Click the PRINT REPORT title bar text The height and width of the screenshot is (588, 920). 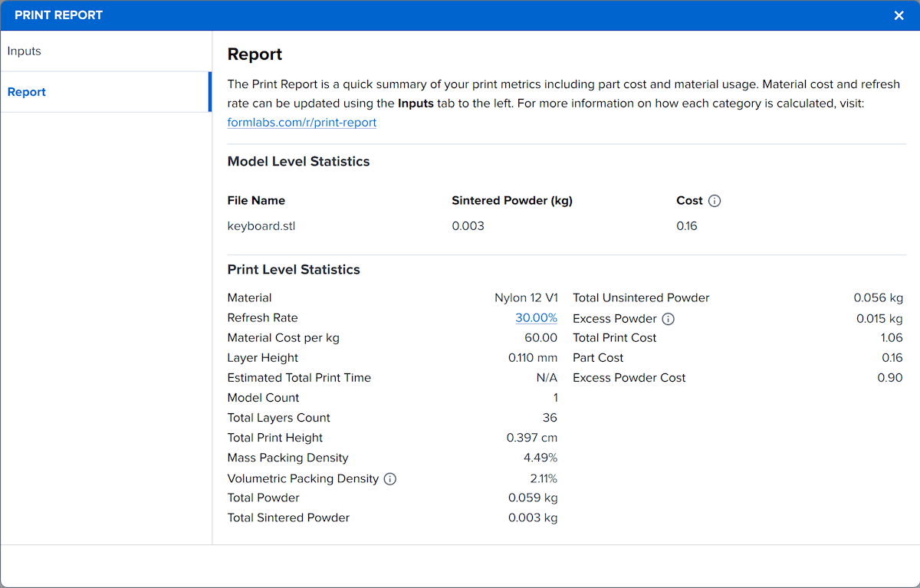click(x=58, y=15)
